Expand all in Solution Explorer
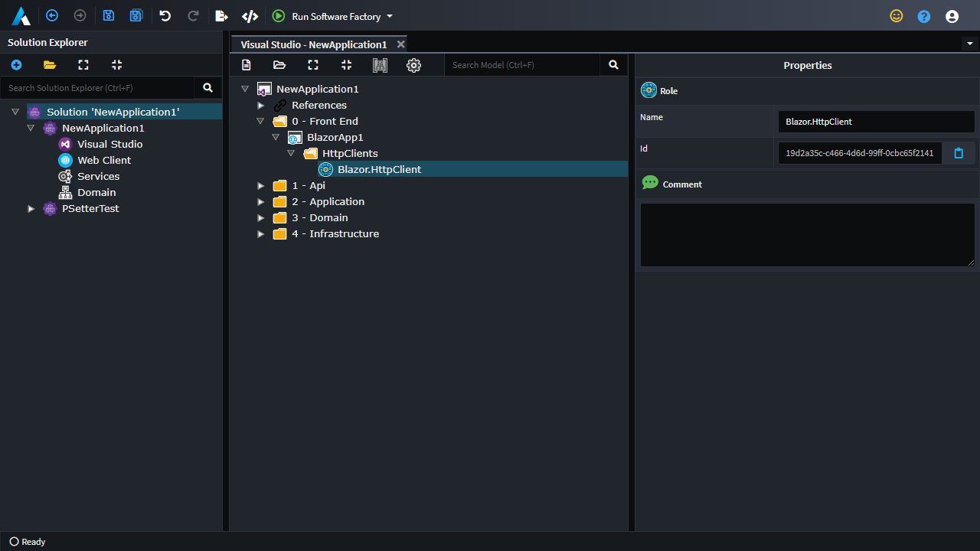Image resolution: width=980 pixels, height=551 pixels. [x=83, y=65]
